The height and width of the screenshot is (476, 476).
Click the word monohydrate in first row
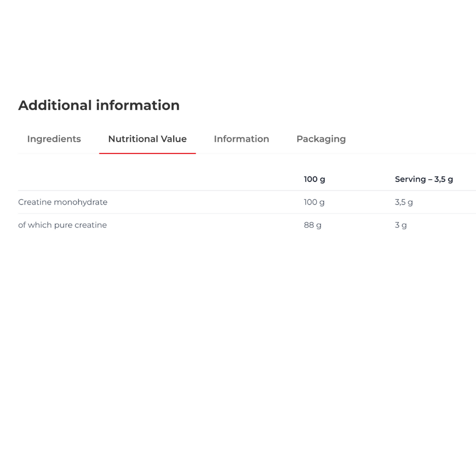(81, 202)
